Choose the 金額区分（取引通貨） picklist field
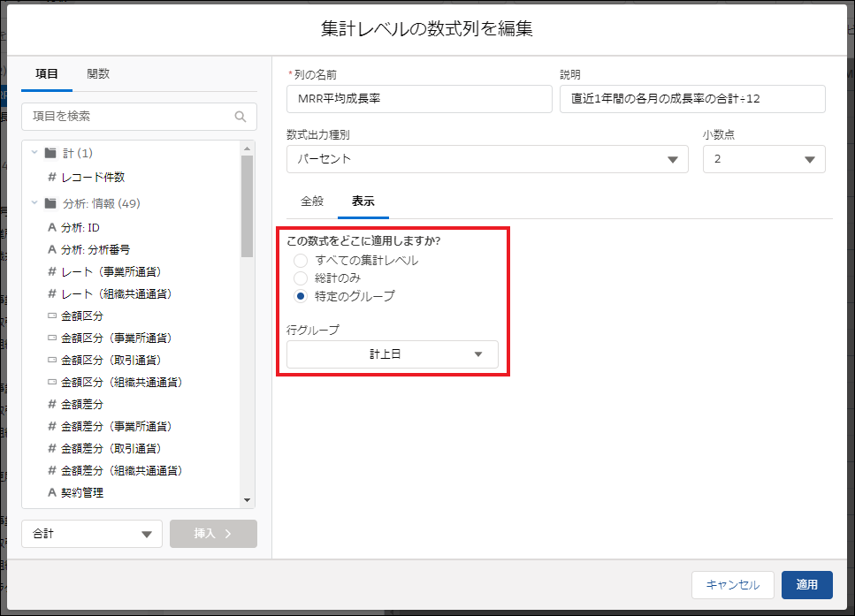This screenshot has width=855, height=616. point(110,361)
